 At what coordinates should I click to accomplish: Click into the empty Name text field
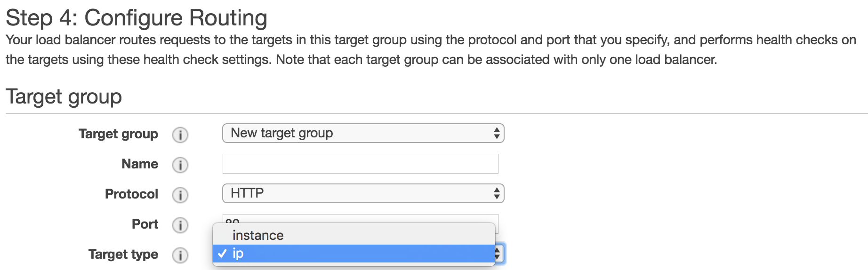point(360,164)
